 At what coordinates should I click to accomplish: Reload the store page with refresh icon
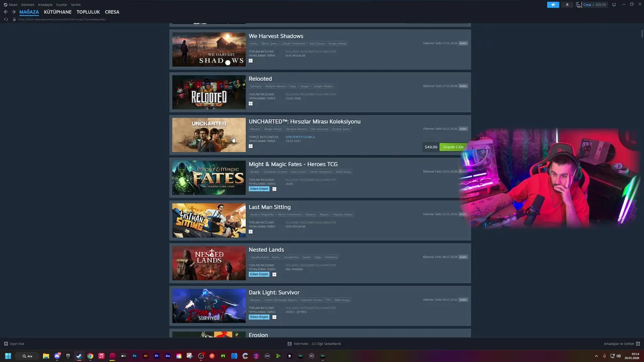click(x=6, y=19)
